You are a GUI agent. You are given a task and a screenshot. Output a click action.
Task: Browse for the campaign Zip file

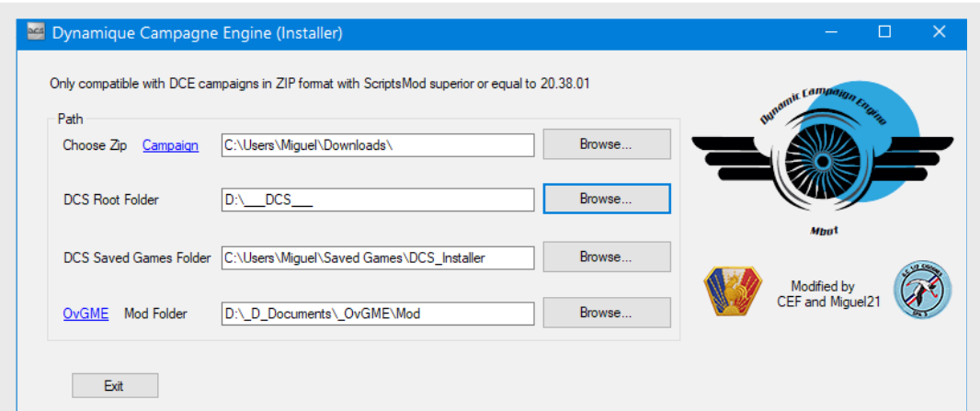(607, 144)
